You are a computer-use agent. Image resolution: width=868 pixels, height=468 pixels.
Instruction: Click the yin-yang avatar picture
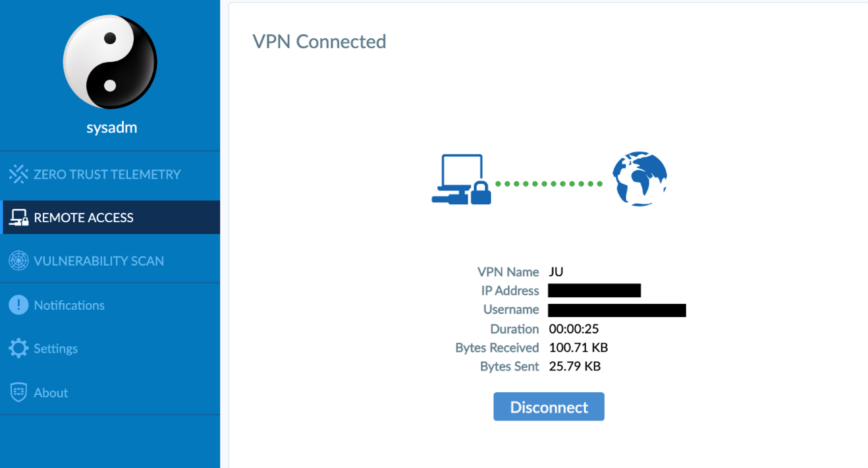(110, 62)
